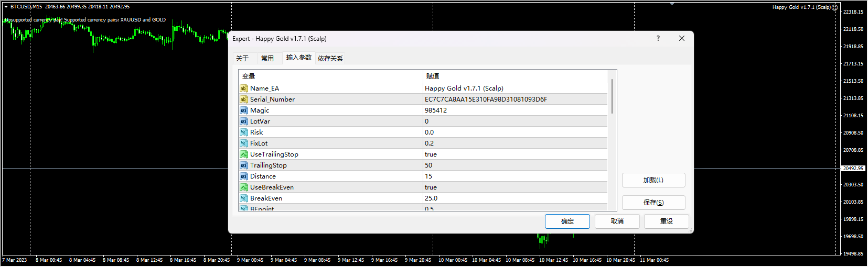This screenshot has height=267, width=868.
Task: Click the BreakEven double type icon
Action: 243,198
